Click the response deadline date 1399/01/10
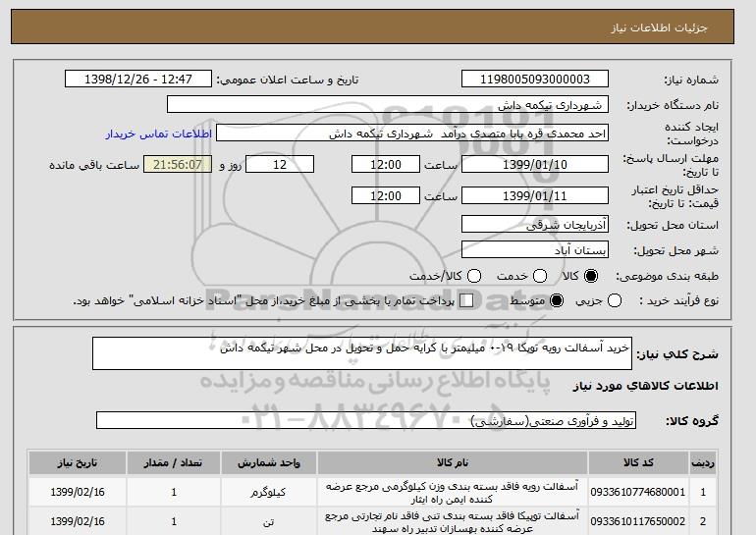This screenshot has width=756, height=535. point(535,164)
